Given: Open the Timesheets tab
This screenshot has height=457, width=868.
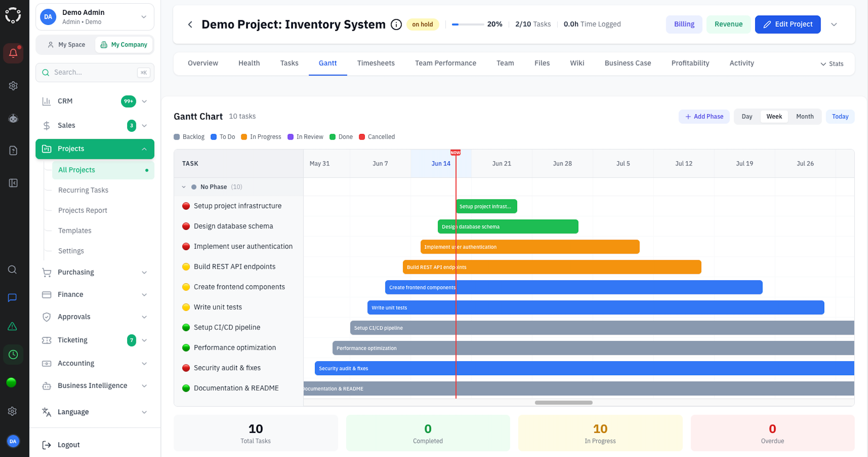Looking at the screenshot, I should (x=376, y=63).
